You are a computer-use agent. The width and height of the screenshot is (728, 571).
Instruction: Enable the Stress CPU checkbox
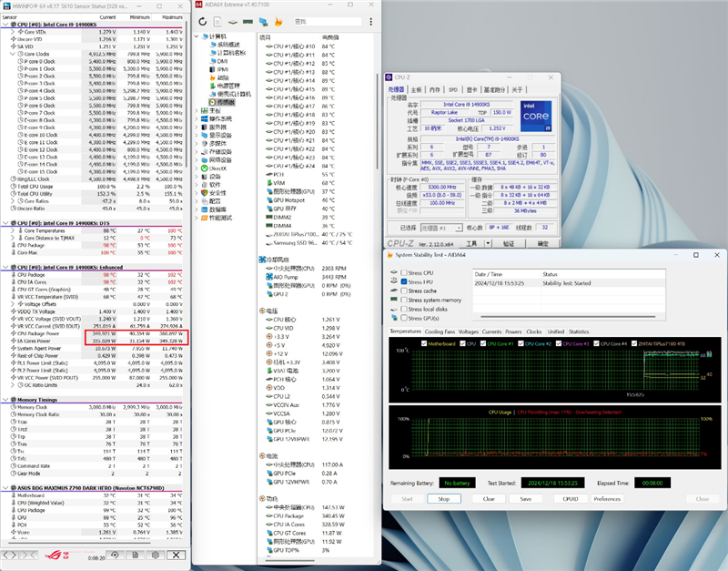click(x=404, y=272)
